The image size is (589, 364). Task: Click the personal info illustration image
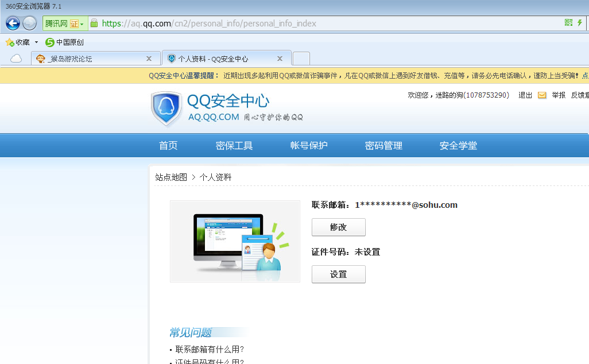(x=235, y=242)
